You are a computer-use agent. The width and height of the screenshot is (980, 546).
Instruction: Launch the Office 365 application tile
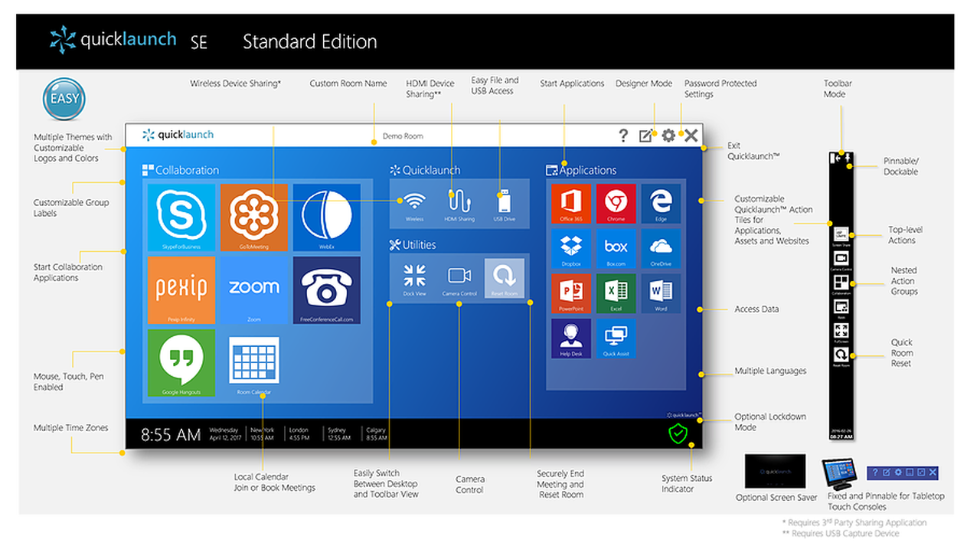[x=570, y=204]
